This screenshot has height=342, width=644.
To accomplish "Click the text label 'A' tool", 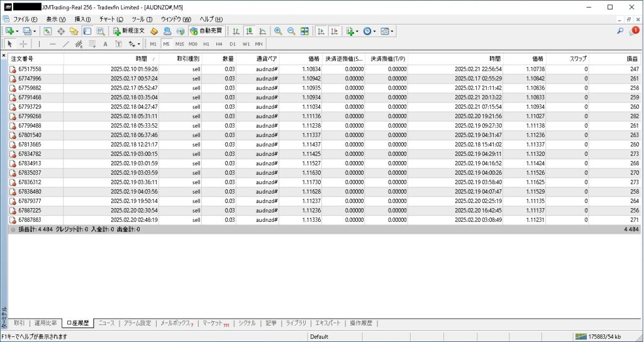I will click(105, 44).
